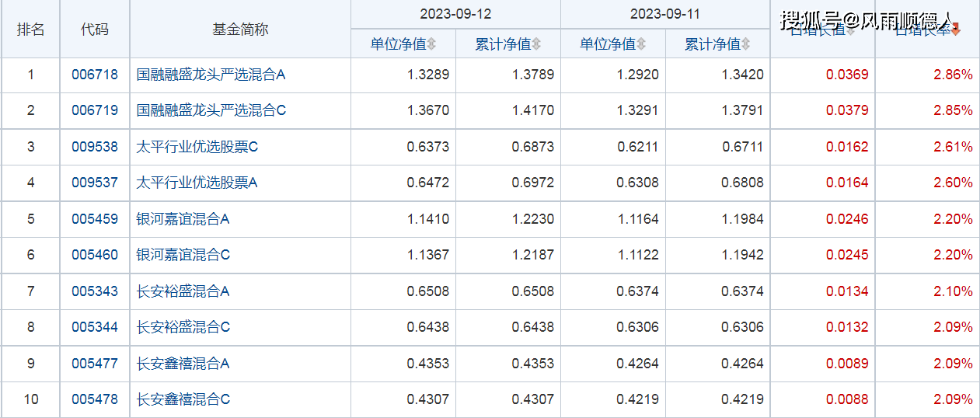Click the 代码 column header
Image resolution: width=980 pixels, height=418 pixels.
pyautogui.click(x=95, y=30)
